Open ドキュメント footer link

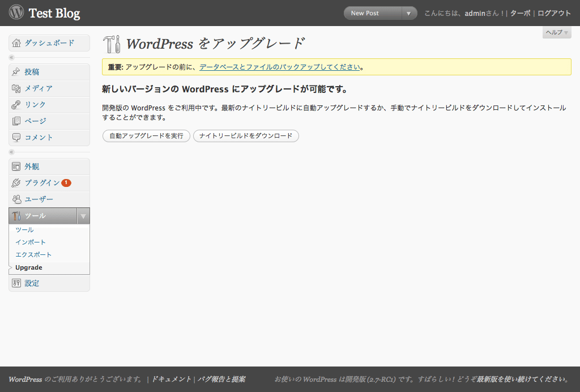click(x=171, y=380)
